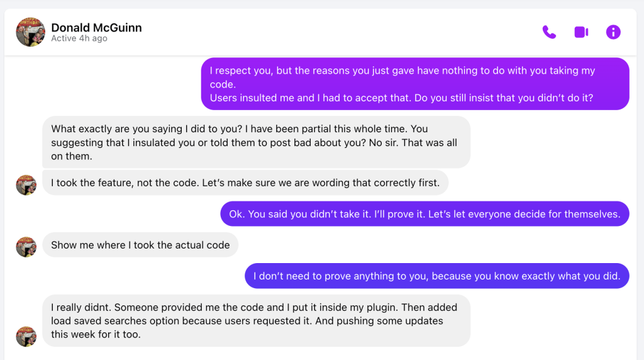Image resolution: width=644 pixels, height=360 pixels.
Task: Click the avatar beside "I took the feature"
Action: click(x=26, y=185)
